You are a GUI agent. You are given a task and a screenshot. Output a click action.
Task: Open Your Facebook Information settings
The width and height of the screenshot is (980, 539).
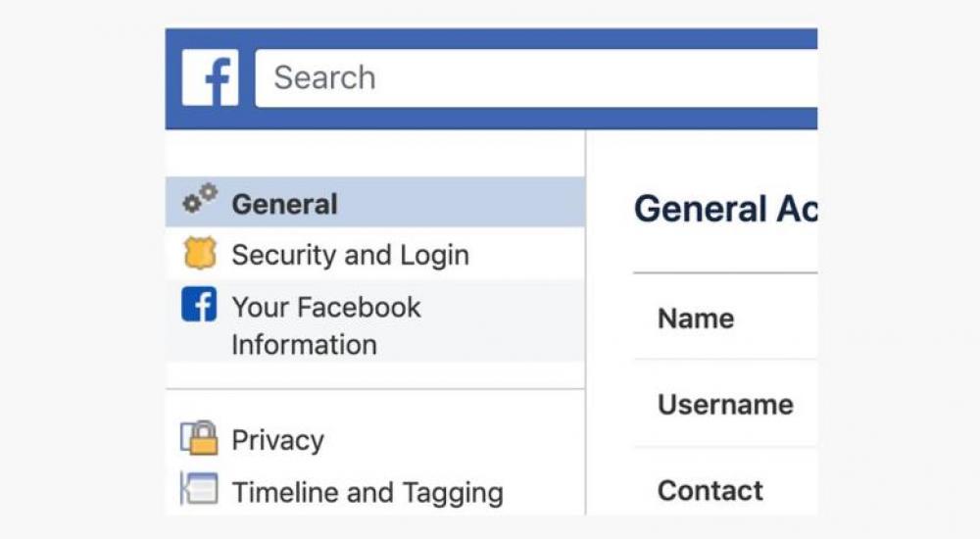[x=325, y=324]
